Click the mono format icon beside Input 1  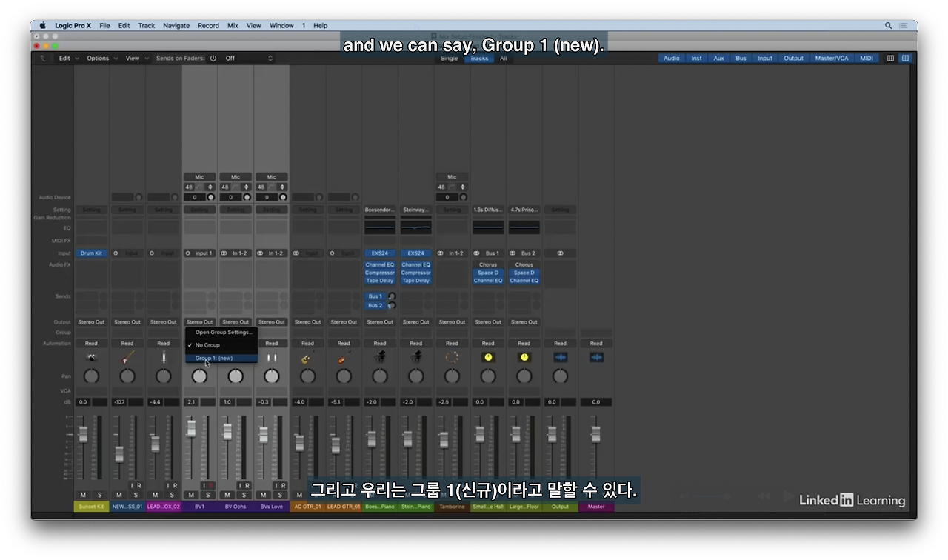188,253
